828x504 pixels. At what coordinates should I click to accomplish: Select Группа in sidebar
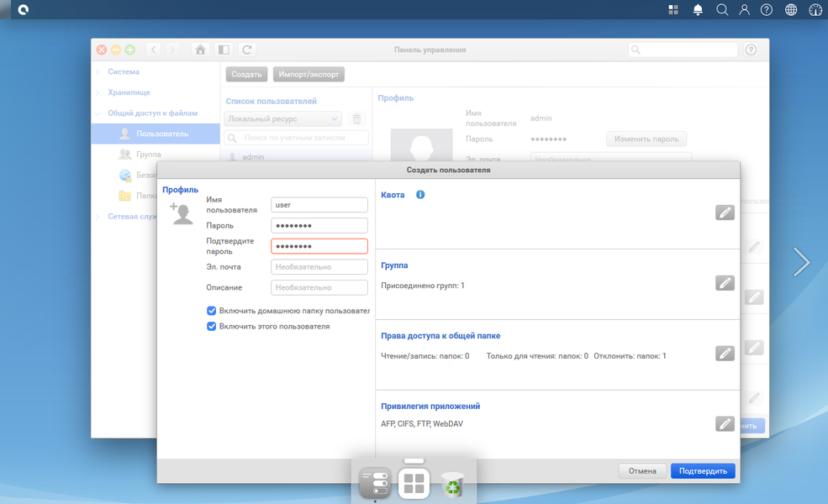[149, 154]
